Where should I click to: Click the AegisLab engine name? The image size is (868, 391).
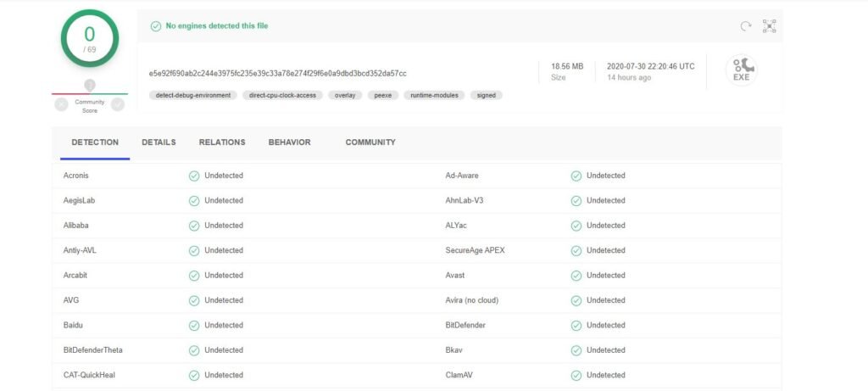coord(79,200)
